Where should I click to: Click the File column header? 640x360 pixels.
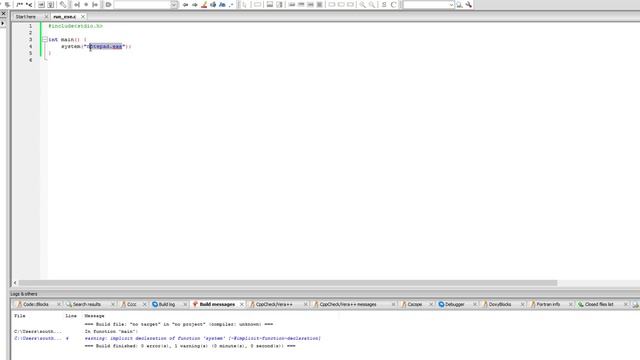click(20, 316)
